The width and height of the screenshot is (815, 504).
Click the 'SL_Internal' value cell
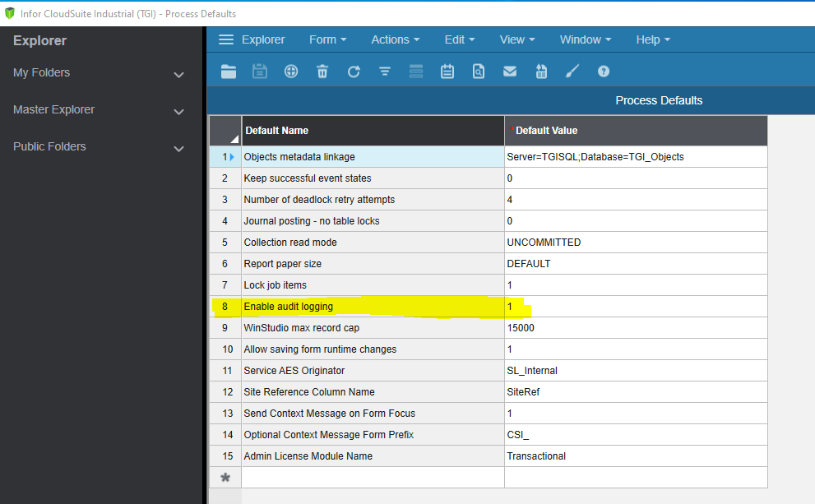click(636, 371)
